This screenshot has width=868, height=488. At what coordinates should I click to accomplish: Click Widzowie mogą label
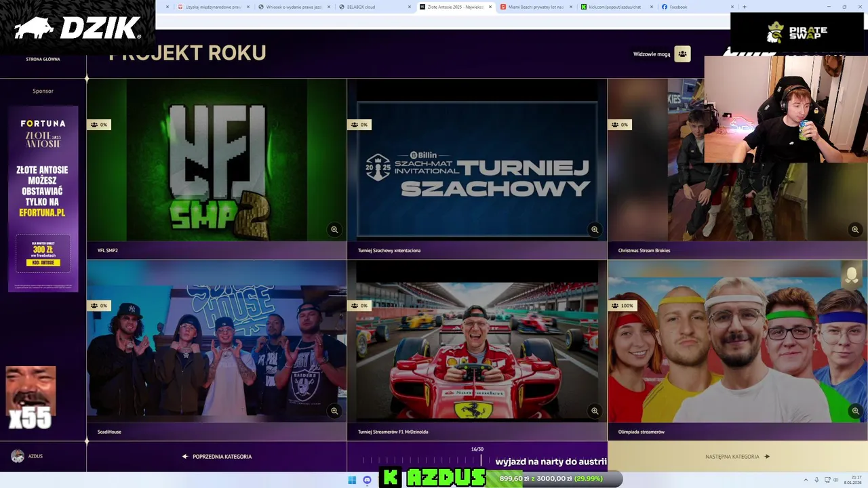(652, 54)
